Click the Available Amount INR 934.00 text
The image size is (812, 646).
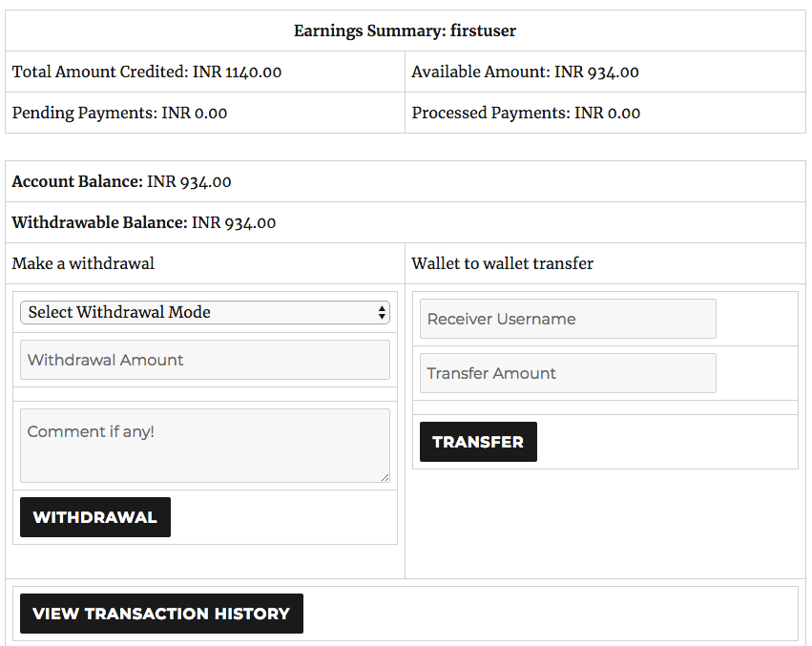pyautogui.click(x=525, y=72)
